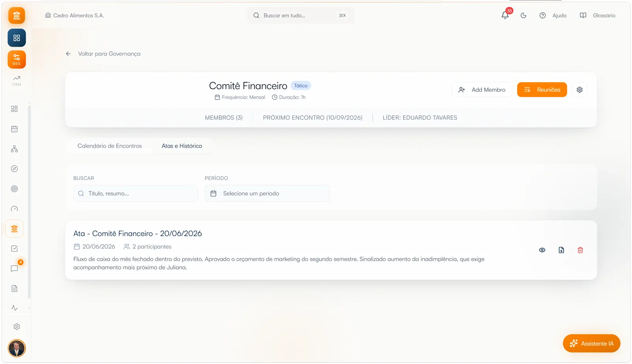Screen dimensions: 632x364
Task: Open the chat messages icon with badge
Action: 15,269
